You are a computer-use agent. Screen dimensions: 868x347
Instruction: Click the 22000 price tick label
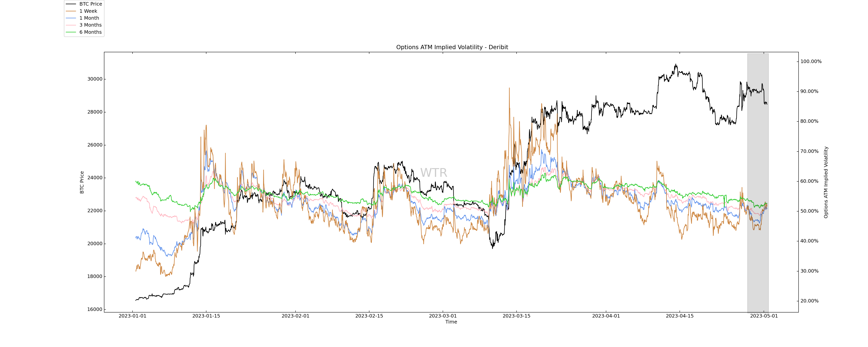tap(95, 211)
